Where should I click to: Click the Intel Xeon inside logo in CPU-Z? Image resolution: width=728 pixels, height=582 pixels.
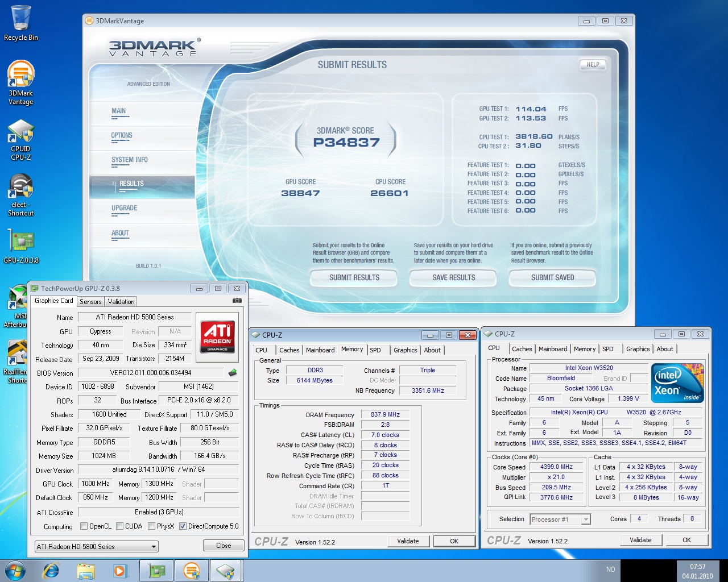(677, 383)
